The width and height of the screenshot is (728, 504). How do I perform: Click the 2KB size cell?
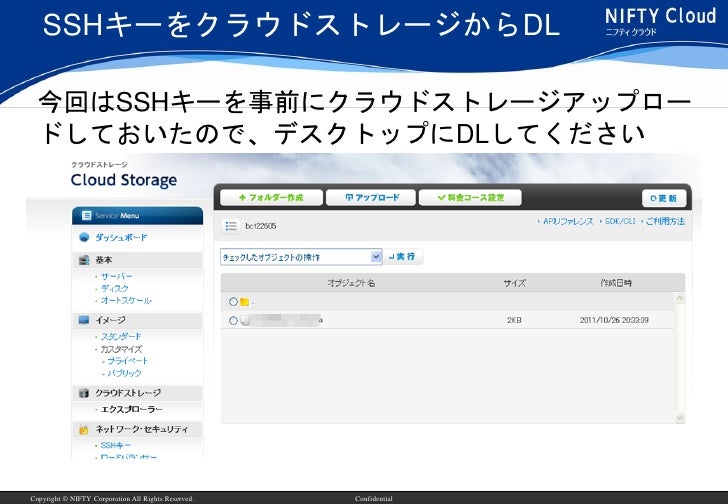[x=514, y=320]
